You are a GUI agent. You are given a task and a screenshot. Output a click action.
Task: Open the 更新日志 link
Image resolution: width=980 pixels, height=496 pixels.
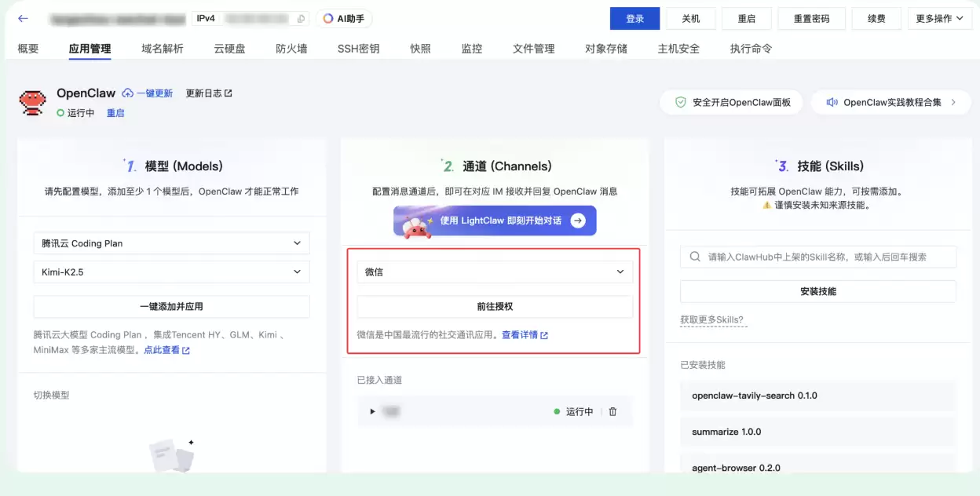209,93
